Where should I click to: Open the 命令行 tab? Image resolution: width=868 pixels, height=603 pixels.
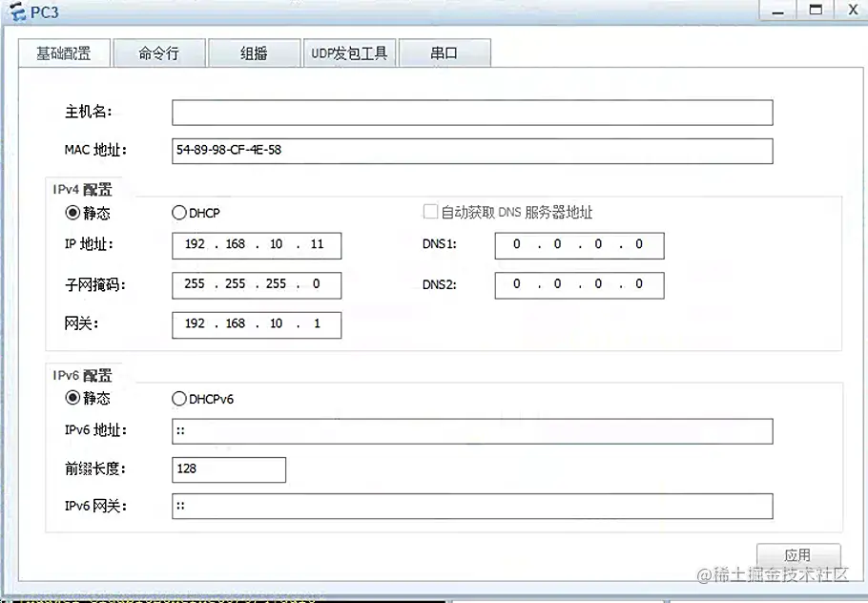click(159, 53)
